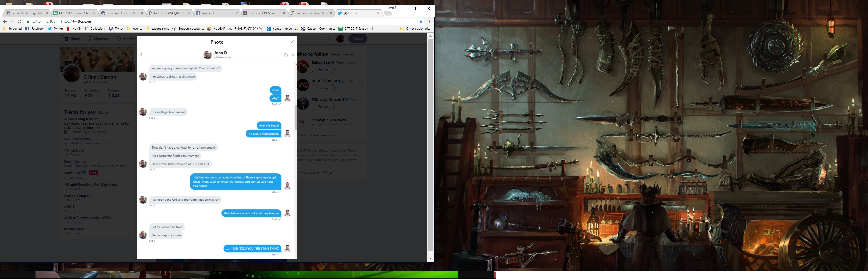Expand the events bookmark folder
The height and width of the screenshot is (279, 868).
click(x=134, y=29)
